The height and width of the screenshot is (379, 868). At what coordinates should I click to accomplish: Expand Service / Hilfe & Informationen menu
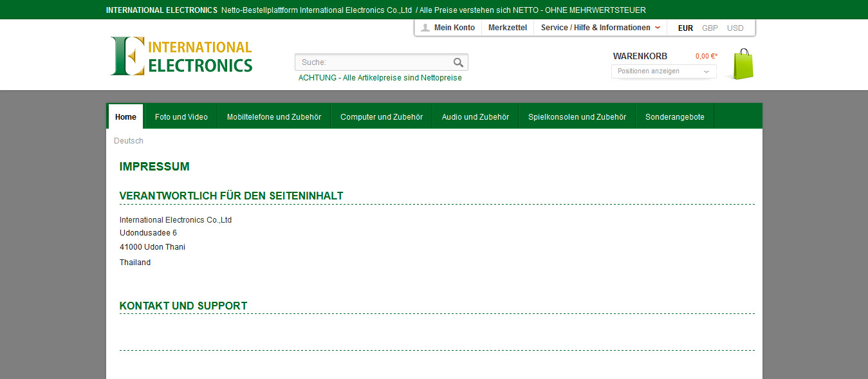pos(600,28)
